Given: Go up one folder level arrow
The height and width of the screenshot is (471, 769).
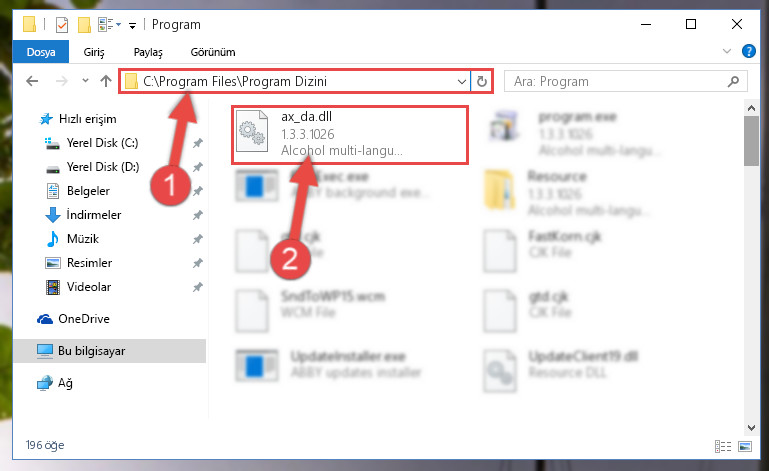Looking at the screenshot, I should pos(106,81).
